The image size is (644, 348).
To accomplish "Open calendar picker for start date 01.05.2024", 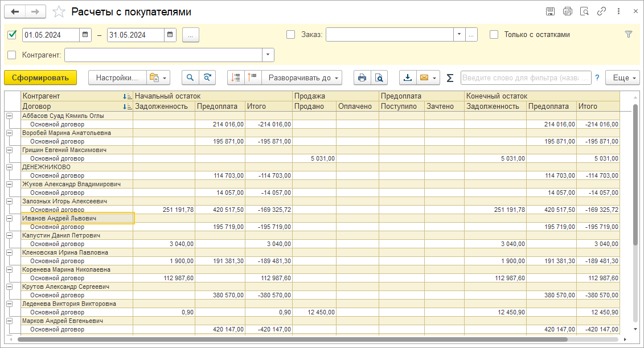I will (x=85, y=35).
